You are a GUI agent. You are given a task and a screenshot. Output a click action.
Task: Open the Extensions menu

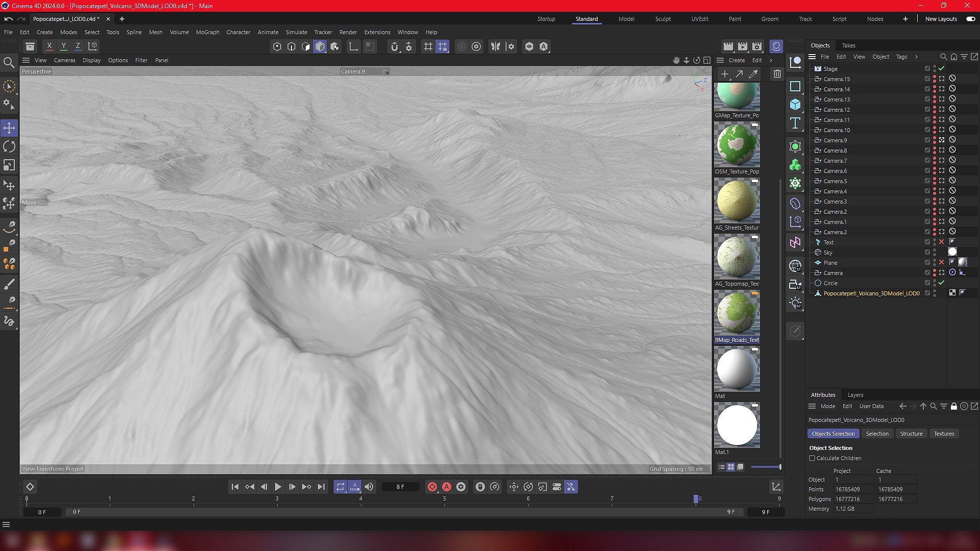(377, 32)
